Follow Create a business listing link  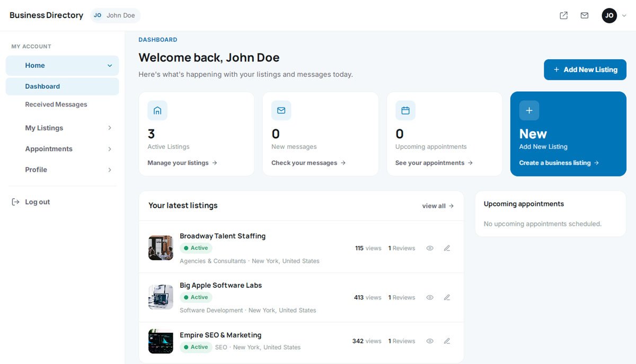(559, 163)
